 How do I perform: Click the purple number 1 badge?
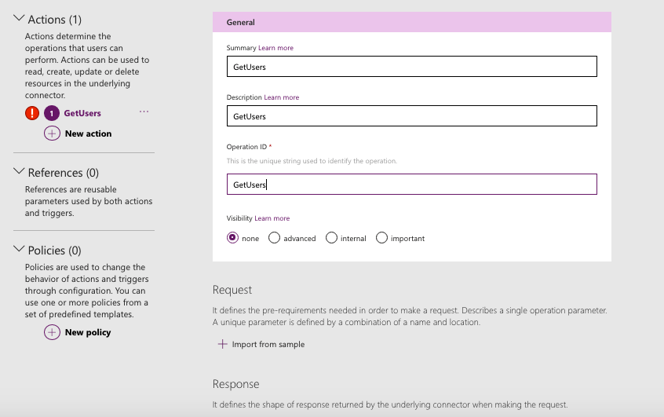51,113
